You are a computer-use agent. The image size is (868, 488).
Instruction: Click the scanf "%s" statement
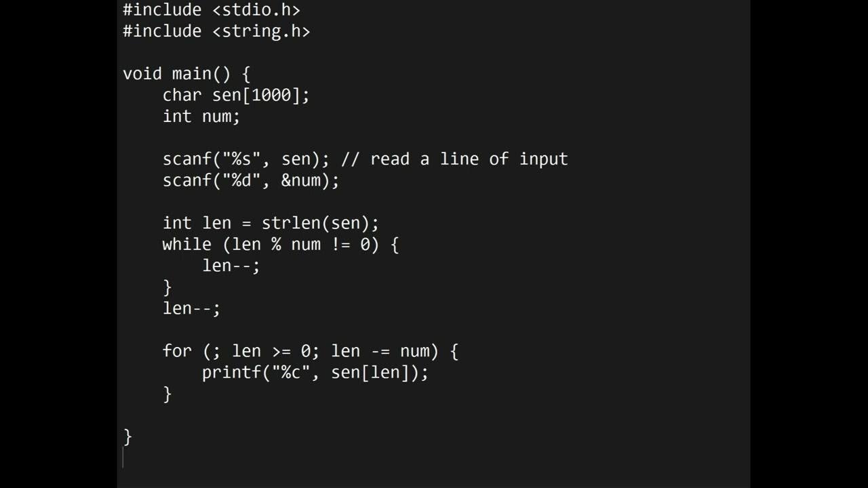point(245,159)
